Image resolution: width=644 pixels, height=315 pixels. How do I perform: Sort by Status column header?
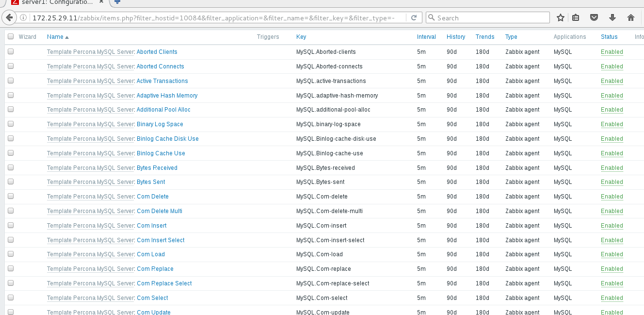coord(609,37)
